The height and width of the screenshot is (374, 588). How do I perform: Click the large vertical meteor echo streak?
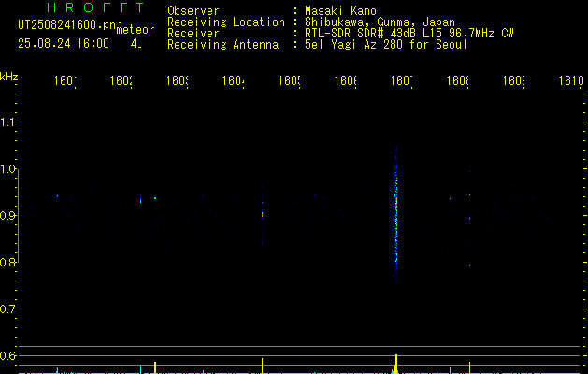point(395,214)
